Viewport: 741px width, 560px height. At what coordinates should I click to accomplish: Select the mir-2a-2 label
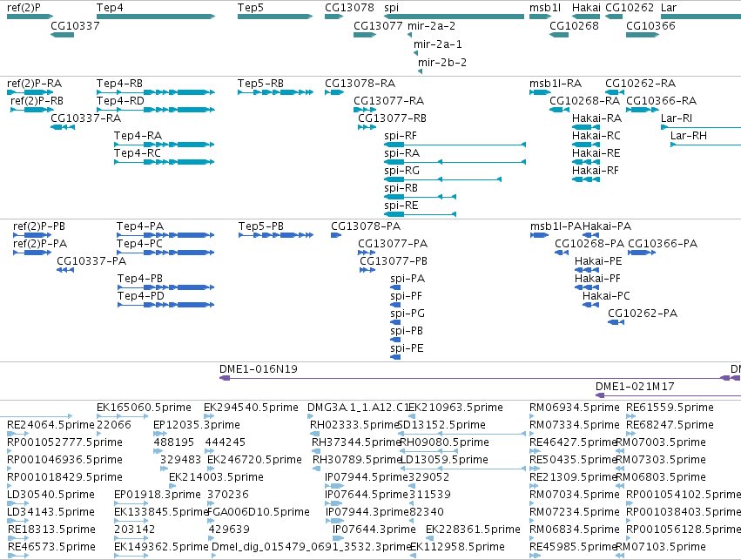pyautogui.click(x=432, y=25)
